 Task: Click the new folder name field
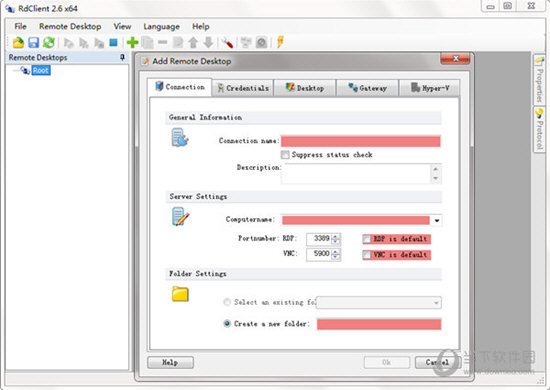379,324
